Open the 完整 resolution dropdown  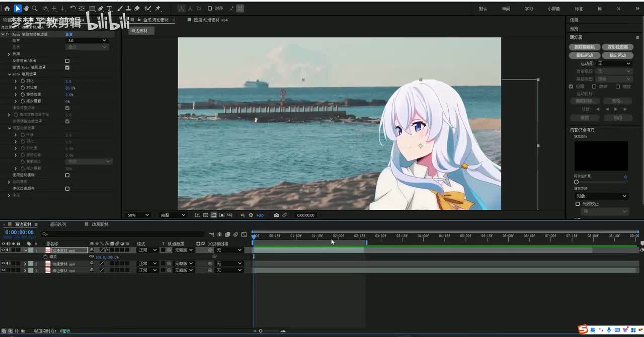point(173,215)
